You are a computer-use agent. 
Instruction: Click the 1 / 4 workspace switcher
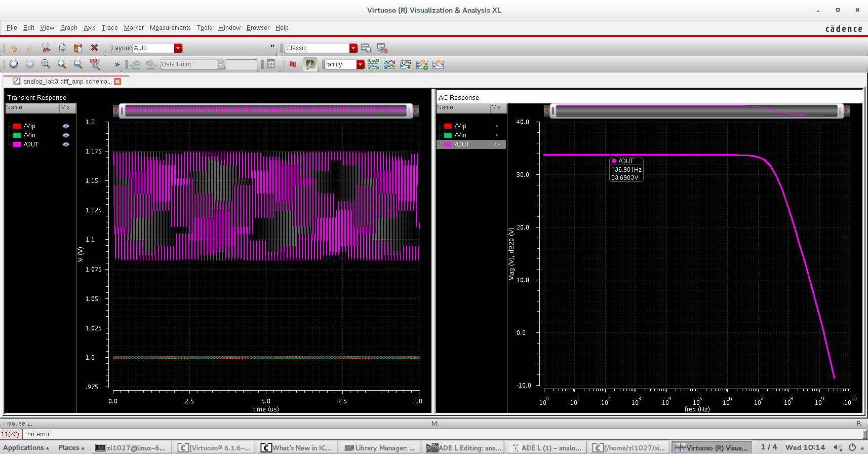pyautogui.click(x=769, y=447)
